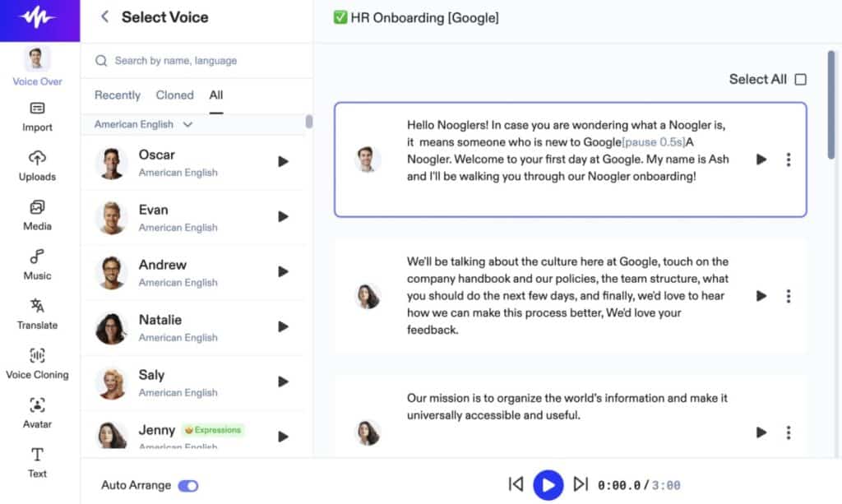Go back using the Select Voice arrow
The height and width of the screenshot is (504, 842).
point(104,17)
